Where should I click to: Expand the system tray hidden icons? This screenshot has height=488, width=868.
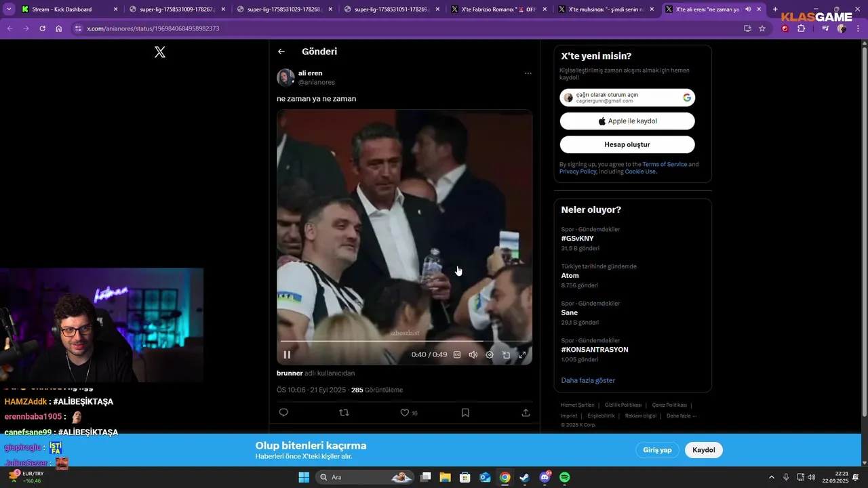(771, 477)
